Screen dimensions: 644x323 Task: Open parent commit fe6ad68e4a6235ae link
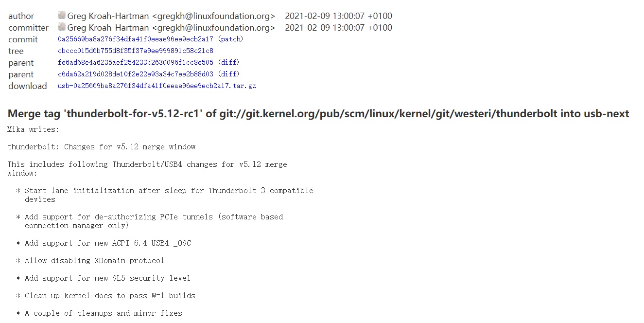135,63
